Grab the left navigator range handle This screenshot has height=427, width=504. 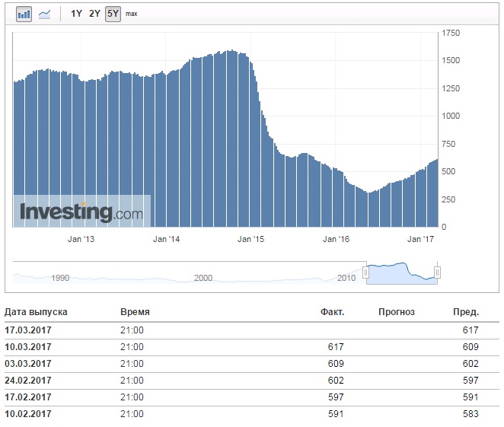[x=366, y=272]
